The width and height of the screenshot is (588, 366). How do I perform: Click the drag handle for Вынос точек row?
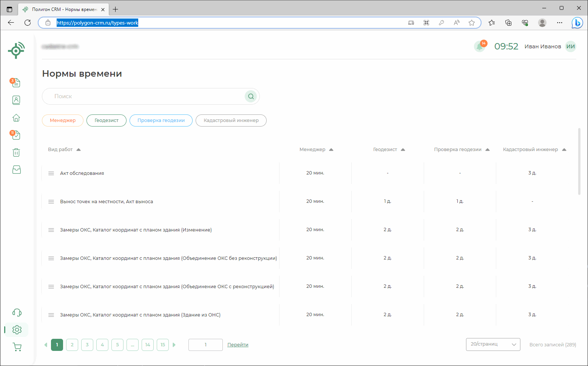coord(51,202)
